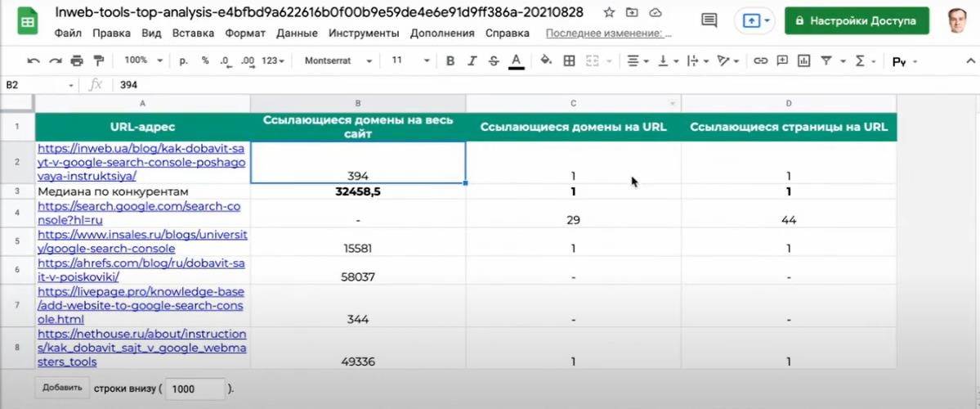Viewport: 980px width, 409px height.
Task: Select cell with value 32458,5
Action: (x=358, y=191)
